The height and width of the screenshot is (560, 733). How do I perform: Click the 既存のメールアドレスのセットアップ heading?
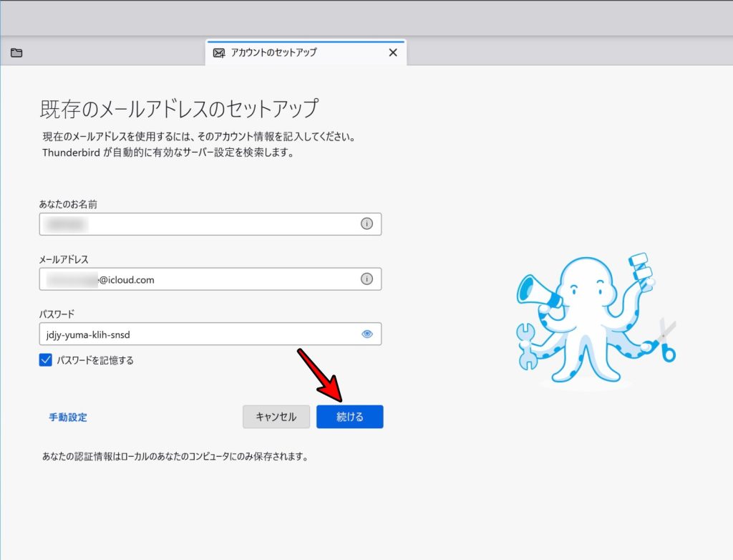coord(179,109)
